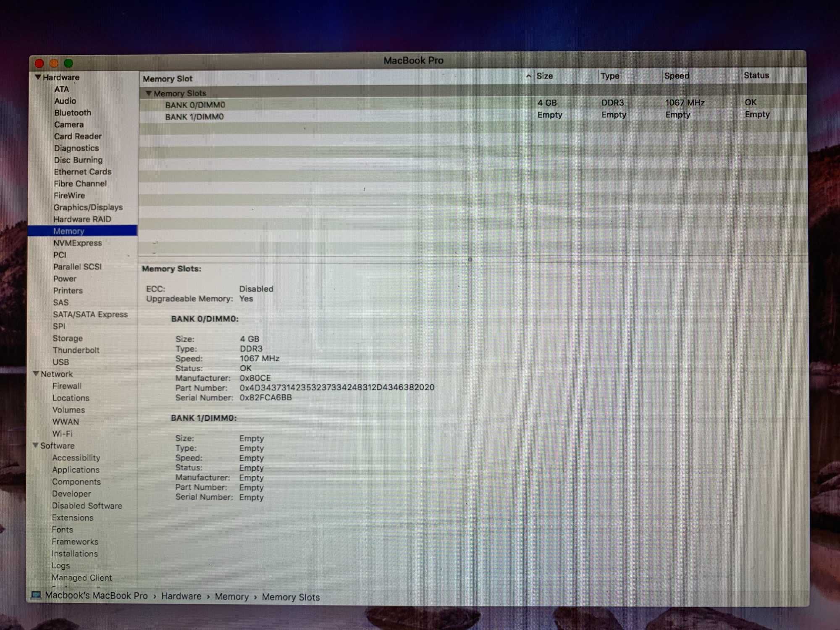The width and height of the screenshot is (840, 630).
Task: Click Hardware in the path bar
Action: click(181, 596)
